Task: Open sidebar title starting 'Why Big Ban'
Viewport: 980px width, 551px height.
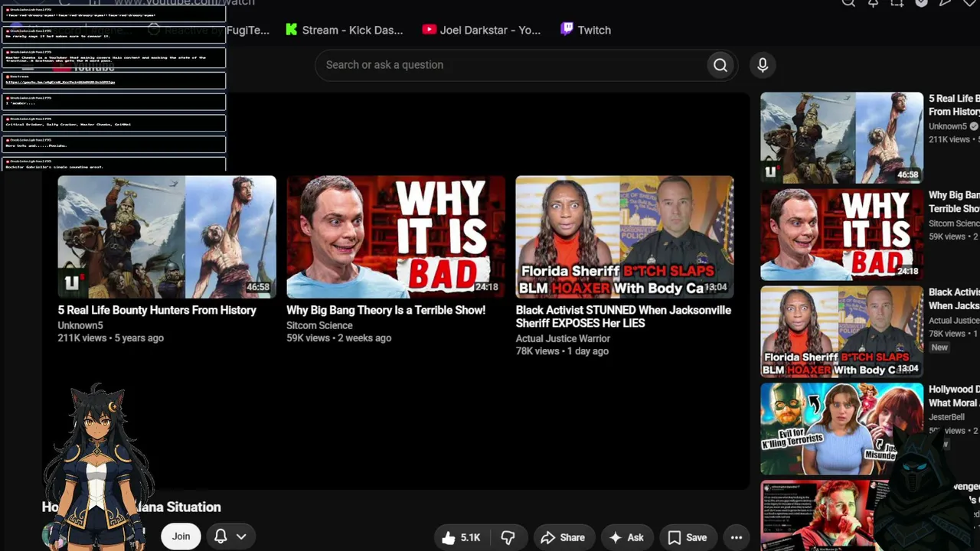Action: tap(954, 202)
